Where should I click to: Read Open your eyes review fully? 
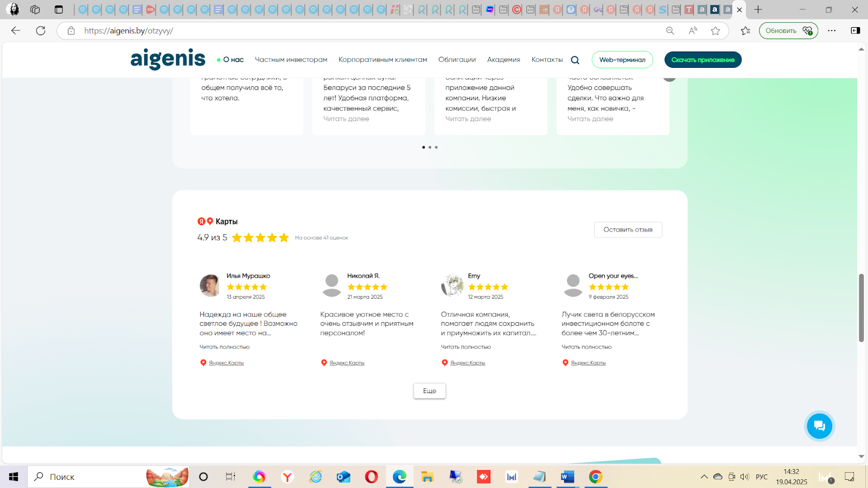pyautogui.click(x=586, y=347)
